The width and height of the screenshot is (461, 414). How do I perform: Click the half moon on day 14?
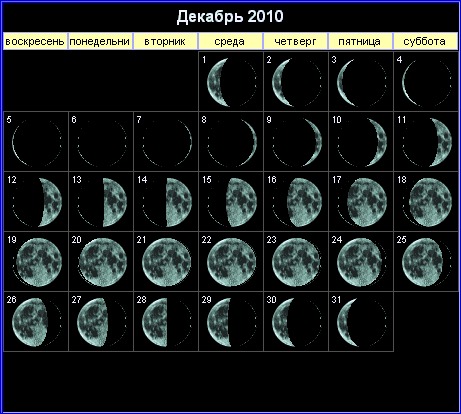(167, 202)
